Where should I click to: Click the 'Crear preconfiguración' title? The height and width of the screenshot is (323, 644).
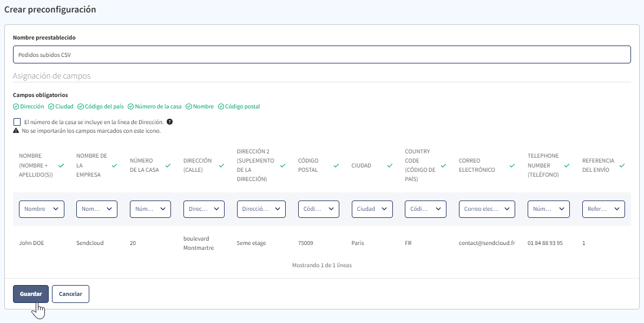pyautogui.click(x=50, y=9)
